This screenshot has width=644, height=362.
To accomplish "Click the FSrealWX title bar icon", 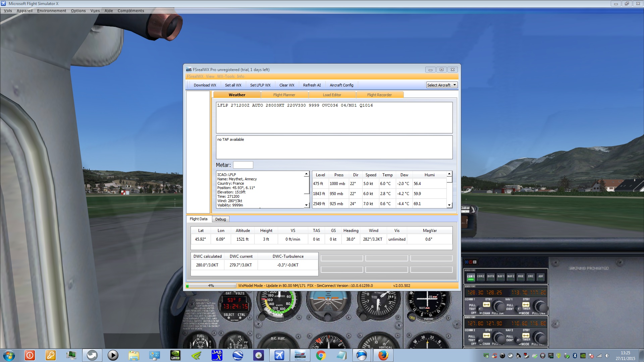I will click(x=189, y=69).
